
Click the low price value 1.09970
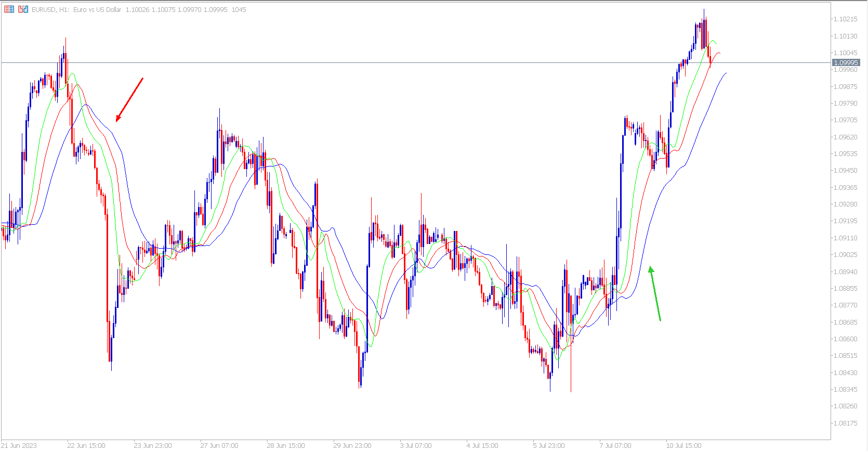point(189,10)
